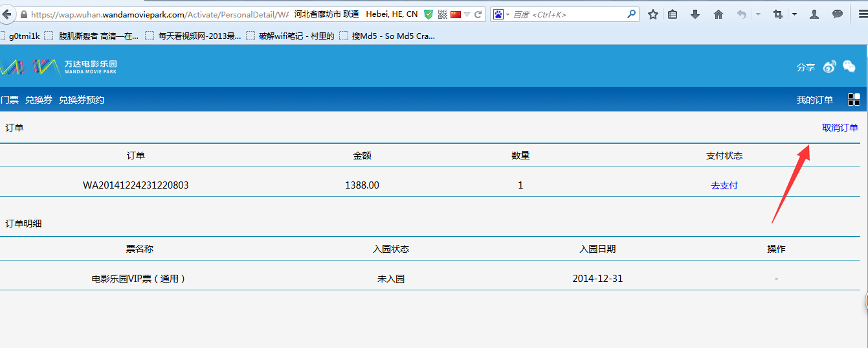Click the 分享 share label

(x=806, y=67)
